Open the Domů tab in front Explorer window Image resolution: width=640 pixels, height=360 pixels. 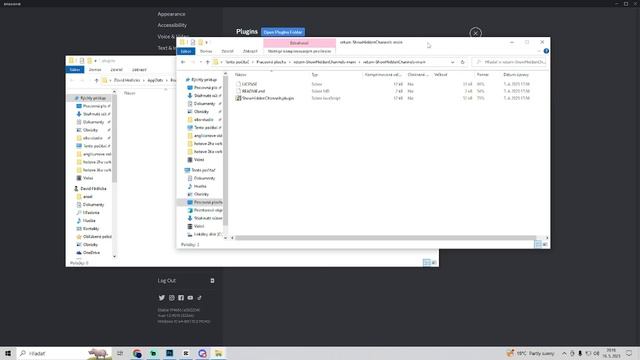click(x=206, y=51)
